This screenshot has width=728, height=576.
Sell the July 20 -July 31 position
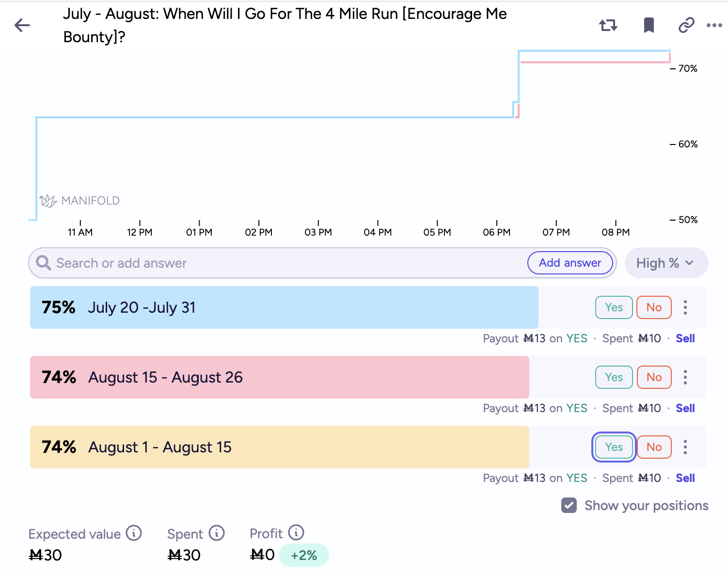click(x=685, y=338)
